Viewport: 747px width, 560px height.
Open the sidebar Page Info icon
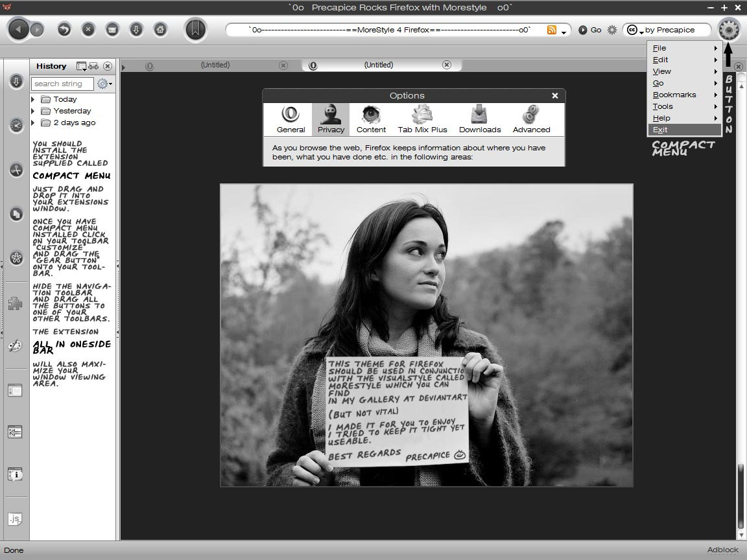(16, 474)
